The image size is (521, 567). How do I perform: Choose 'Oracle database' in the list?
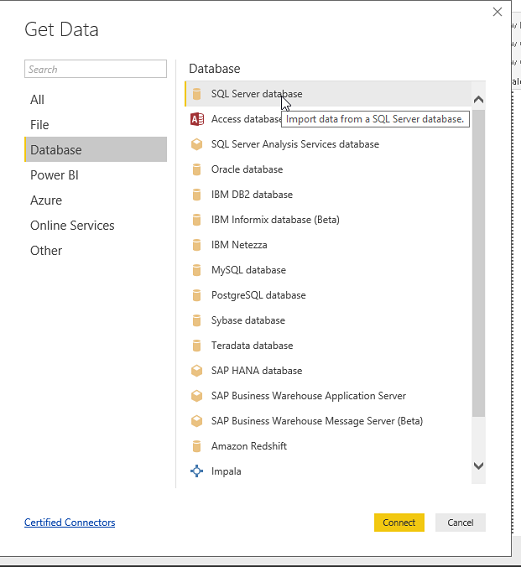tap(328, 169)
